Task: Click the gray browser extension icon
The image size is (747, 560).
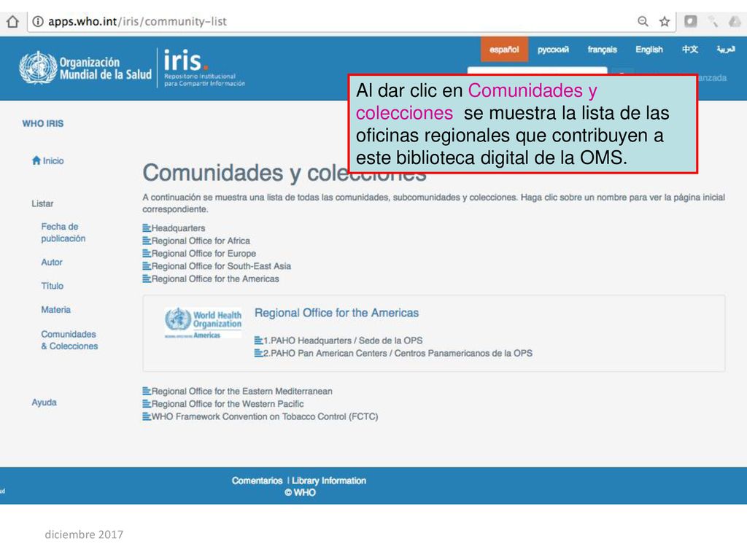Action: click(691, 21)
